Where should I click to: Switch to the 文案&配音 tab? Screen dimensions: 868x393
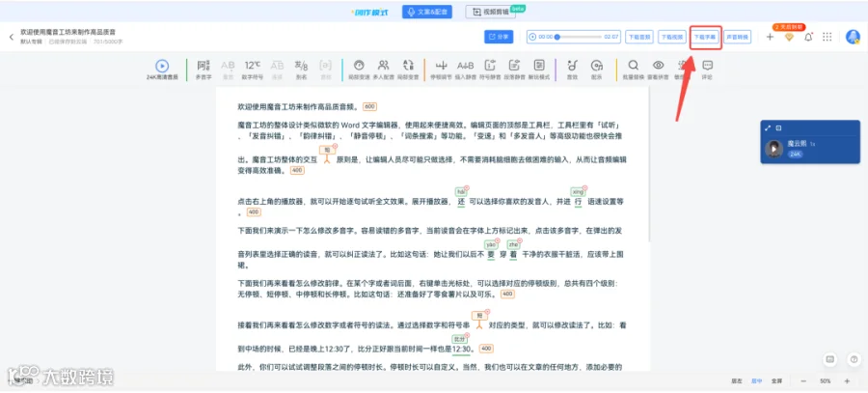(x=427, y=12)
